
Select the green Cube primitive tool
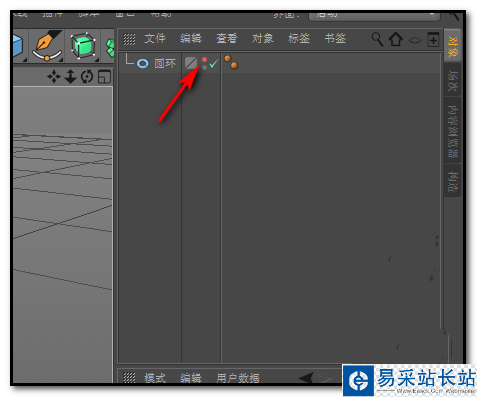pos(82,46)
